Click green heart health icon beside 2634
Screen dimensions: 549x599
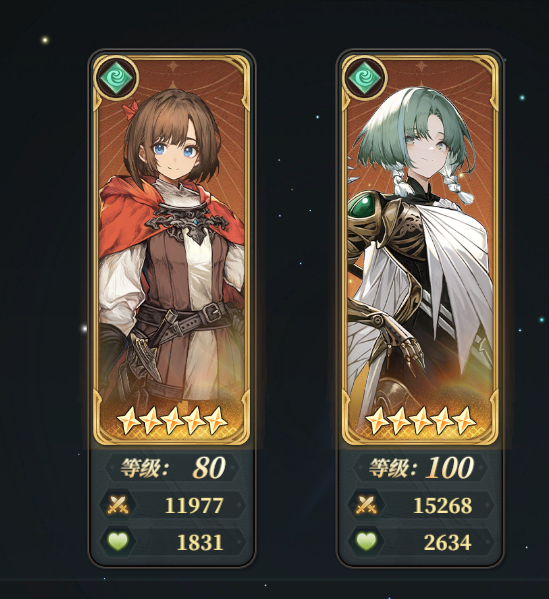tap(366, 542)
